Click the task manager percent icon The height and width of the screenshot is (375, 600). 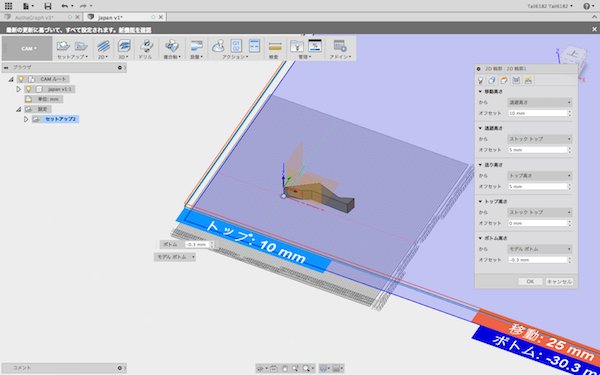coord(315,46)
